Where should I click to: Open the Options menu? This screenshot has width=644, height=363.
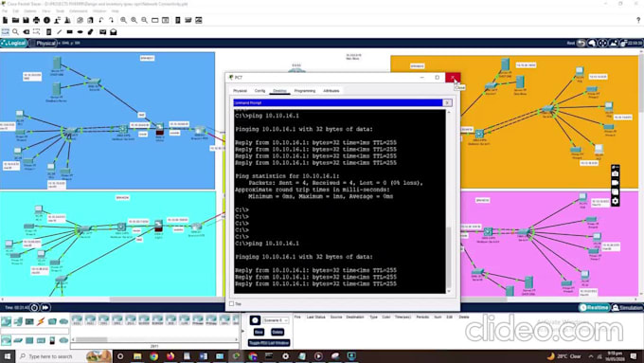(x=30, y=10)
